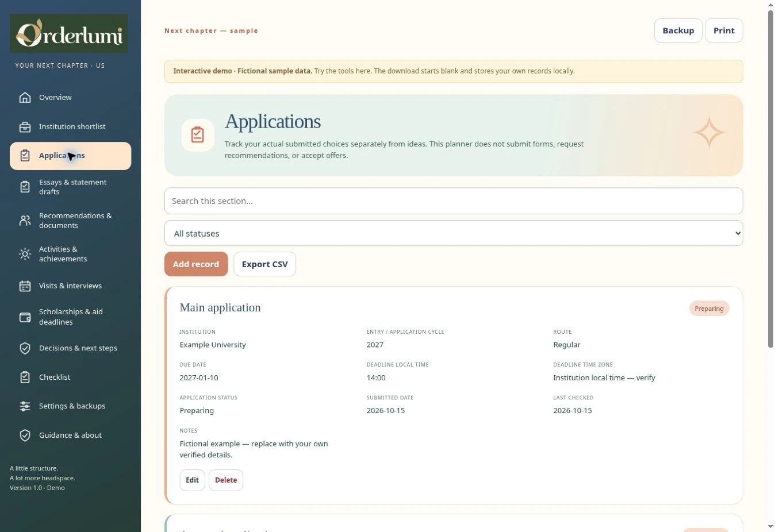Click the Checklist clipboard icon
This screenshot has height=532, width=775.
click(25, 377)
